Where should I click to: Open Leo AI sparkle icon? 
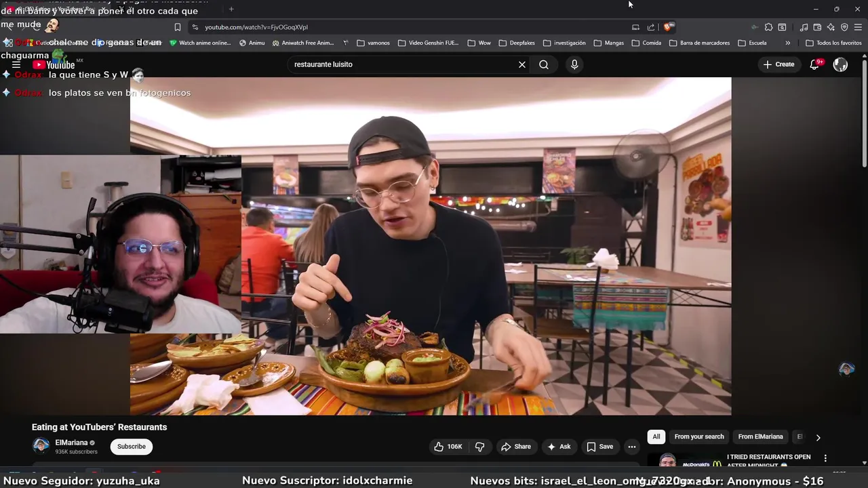click(831, 27)
